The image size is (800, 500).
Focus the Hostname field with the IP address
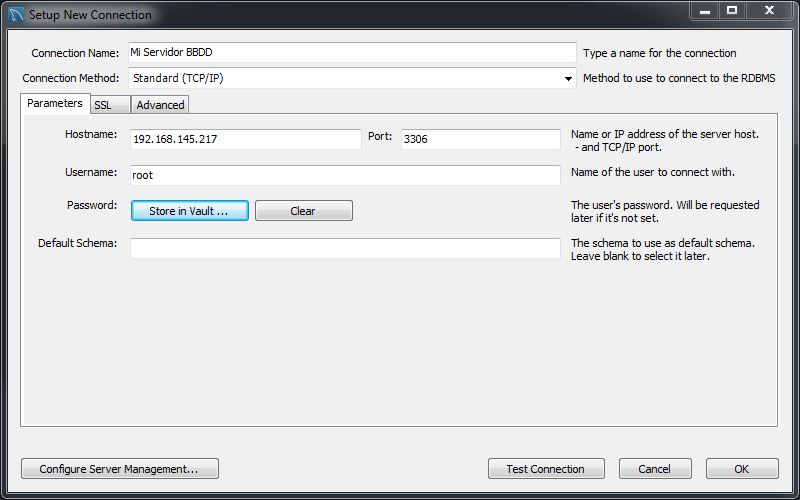245,139
